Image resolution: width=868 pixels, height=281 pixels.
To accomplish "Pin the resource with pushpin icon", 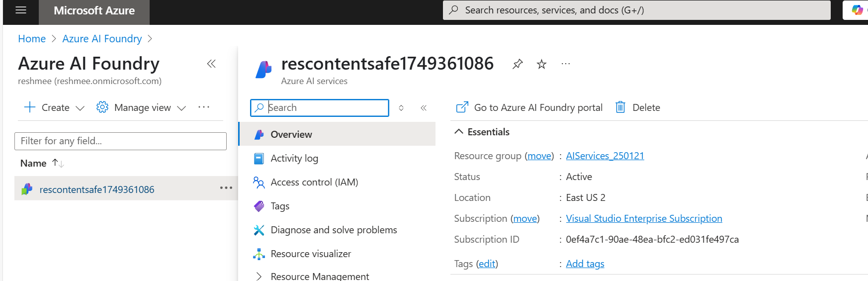I will [x=518, y=64].
